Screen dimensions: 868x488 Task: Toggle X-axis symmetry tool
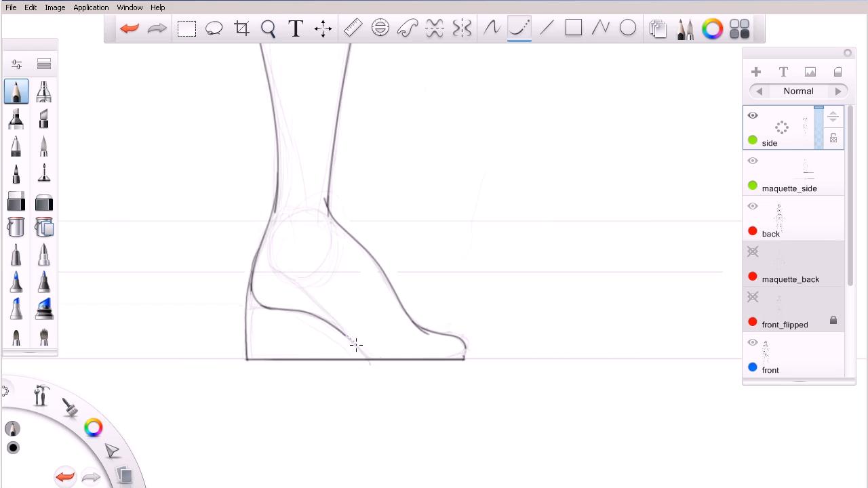(x=435, y=28)
